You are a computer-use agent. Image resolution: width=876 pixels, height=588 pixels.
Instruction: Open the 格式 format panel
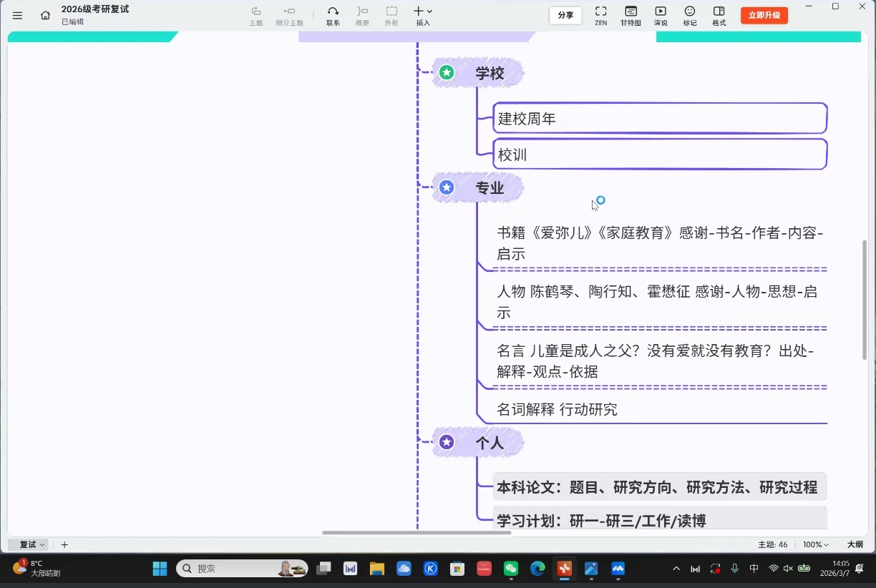(719, 16)
